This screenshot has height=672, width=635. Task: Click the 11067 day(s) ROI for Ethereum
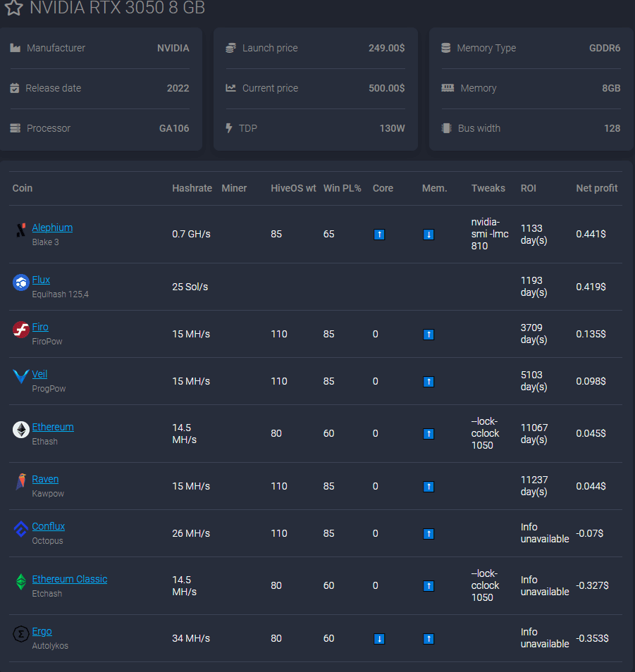(x=534, y=433)
